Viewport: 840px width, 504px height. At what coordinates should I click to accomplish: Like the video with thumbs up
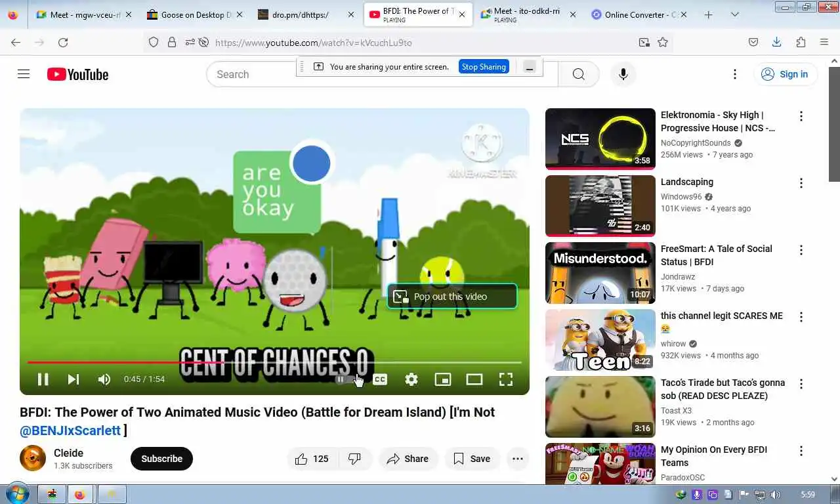pyautogui.click(x=312, y=459)
